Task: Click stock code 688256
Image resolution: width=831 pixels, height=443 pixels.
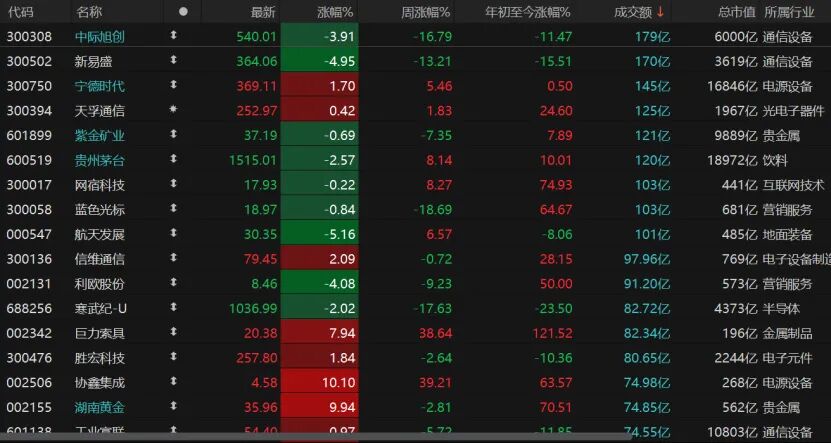Action: [x=29, y=308]
